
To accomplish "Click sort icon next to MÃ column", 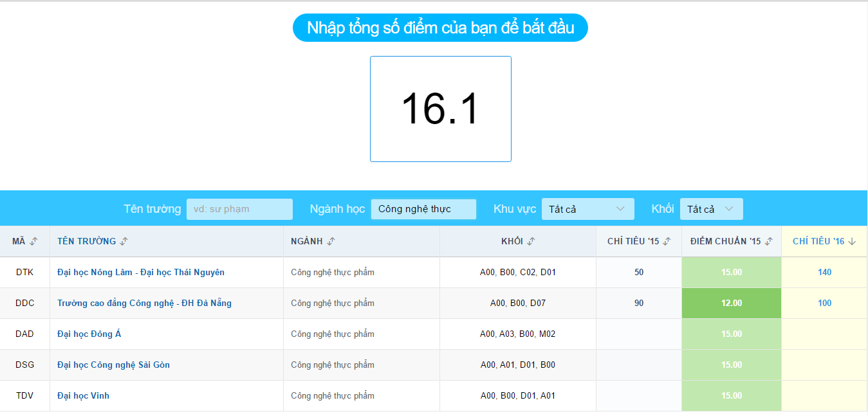I will (34, 241).
